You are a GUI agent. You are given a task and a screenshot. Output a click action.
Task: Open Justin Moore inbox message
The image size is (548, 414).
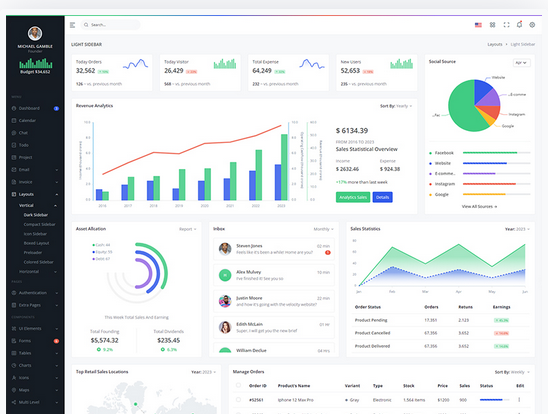[x=274, y=301]
